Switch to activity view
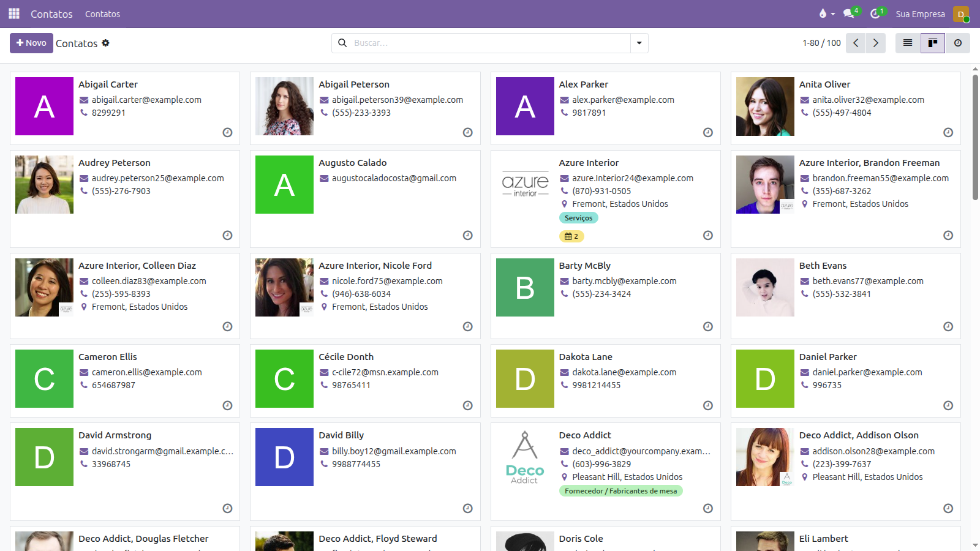The height and width of the screenshot is (551, 980). tap(958, 43)
